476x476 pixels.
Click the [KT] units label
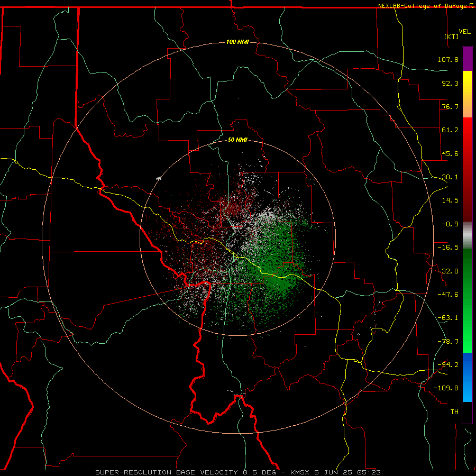452,36
